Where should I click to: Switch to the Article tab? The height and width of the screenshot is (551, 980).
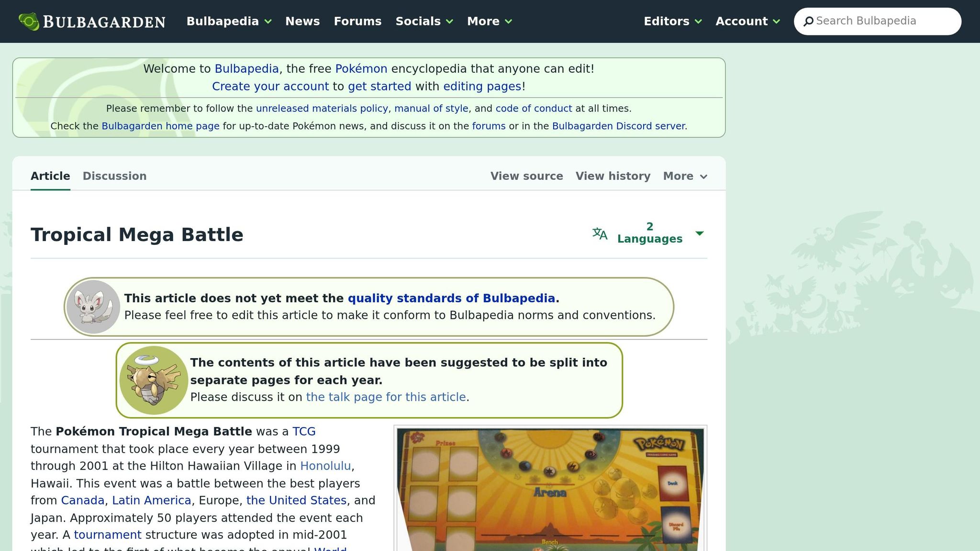(x=50, y=176)
